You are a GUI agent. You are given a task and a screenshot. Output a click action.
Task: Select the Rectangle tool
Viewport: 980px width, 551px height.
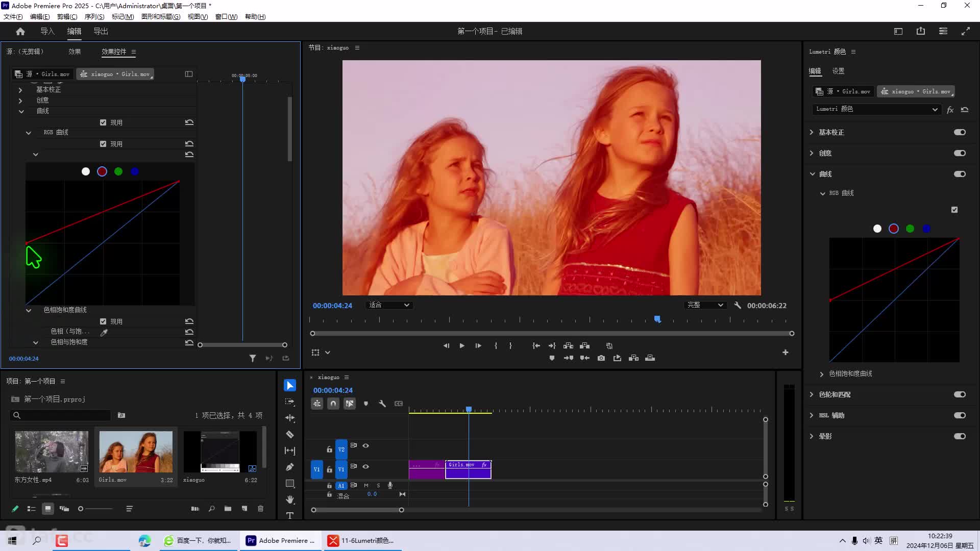point(290,483)
